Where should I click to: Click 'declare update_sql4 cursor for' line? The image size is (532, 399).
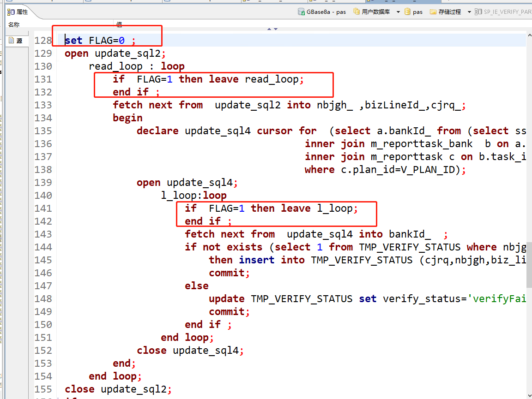click(332, 131)
